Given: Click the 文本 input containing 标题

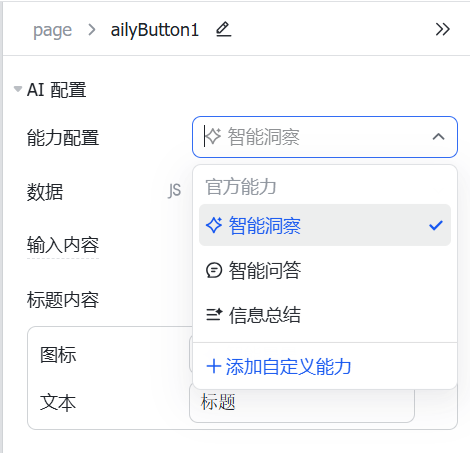Looking at the screenshot, I should [x=302, y=402].
